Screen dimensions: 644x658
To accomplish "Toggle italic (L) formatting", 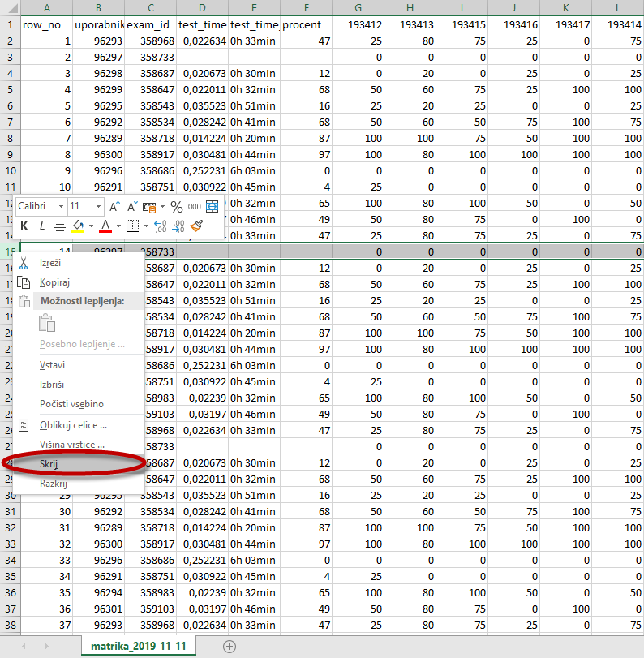I will point(42,226).
